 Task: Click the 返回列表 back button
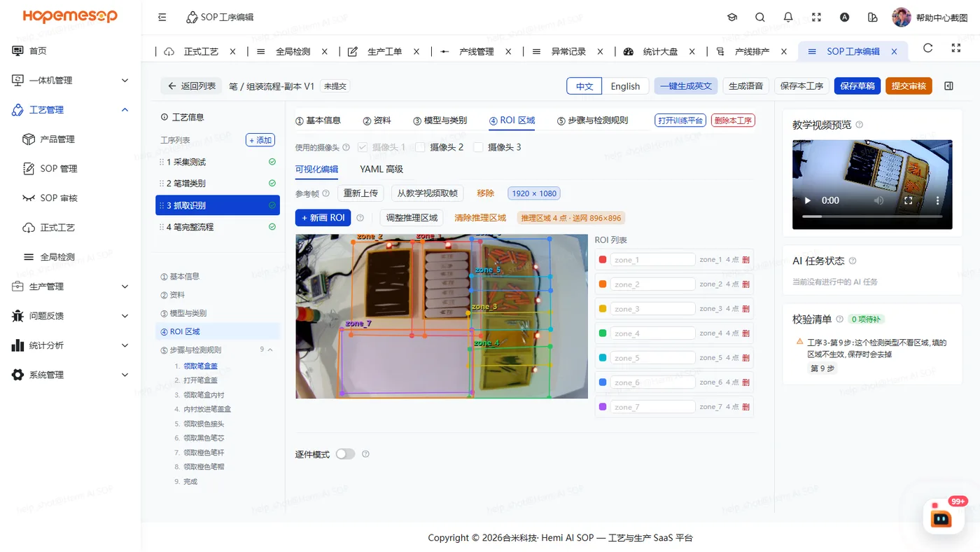(x=191, y=86)
